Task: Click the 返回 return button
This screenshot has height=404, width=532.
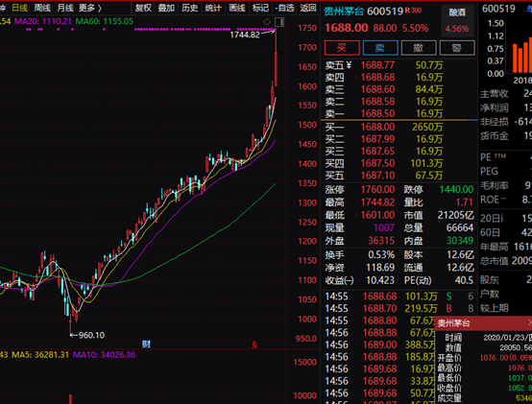Action: click(308, 8)
